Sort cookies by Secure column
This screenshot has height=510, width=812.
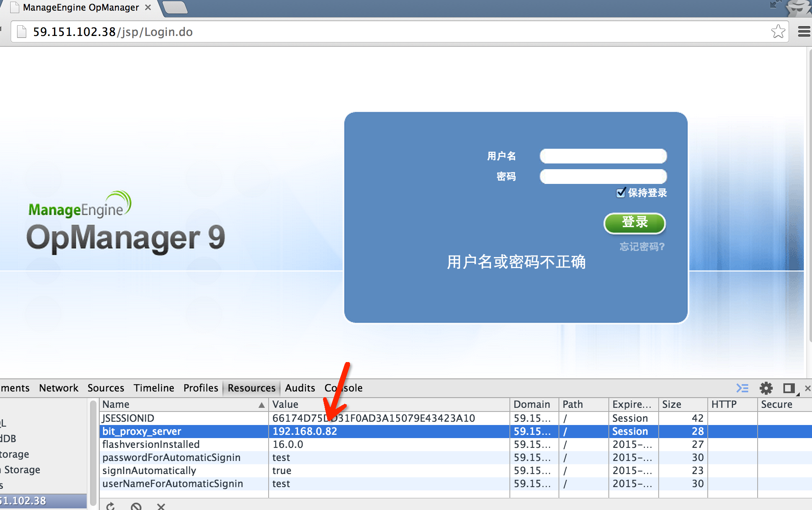point(785,404)
